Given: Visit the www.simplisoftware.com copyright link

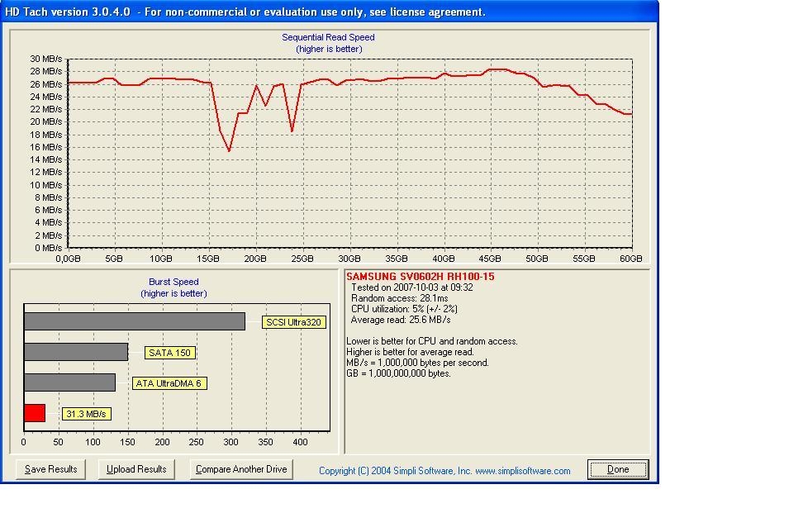Looking at the screenshot, I should point(523,471).
